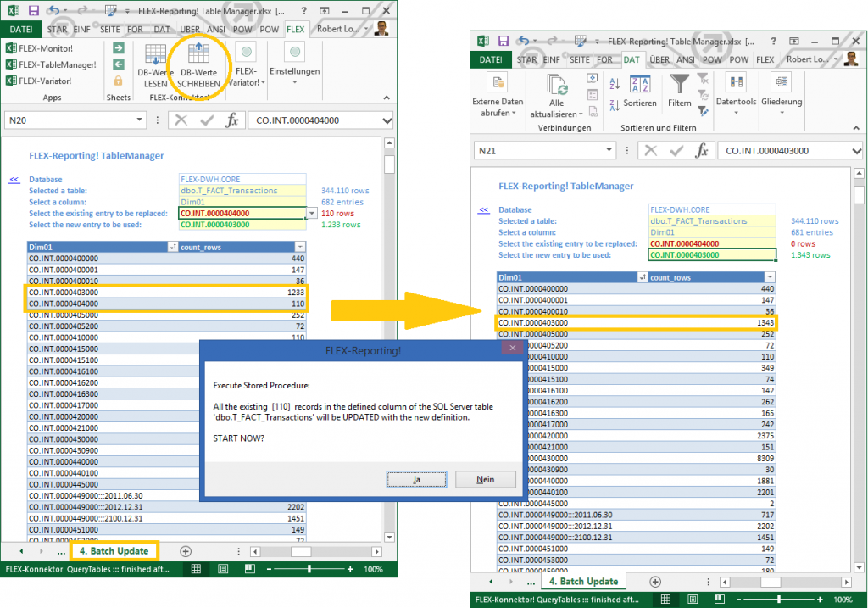Click the green right-arrow sheet navigation icon

(x=119, y=48)
